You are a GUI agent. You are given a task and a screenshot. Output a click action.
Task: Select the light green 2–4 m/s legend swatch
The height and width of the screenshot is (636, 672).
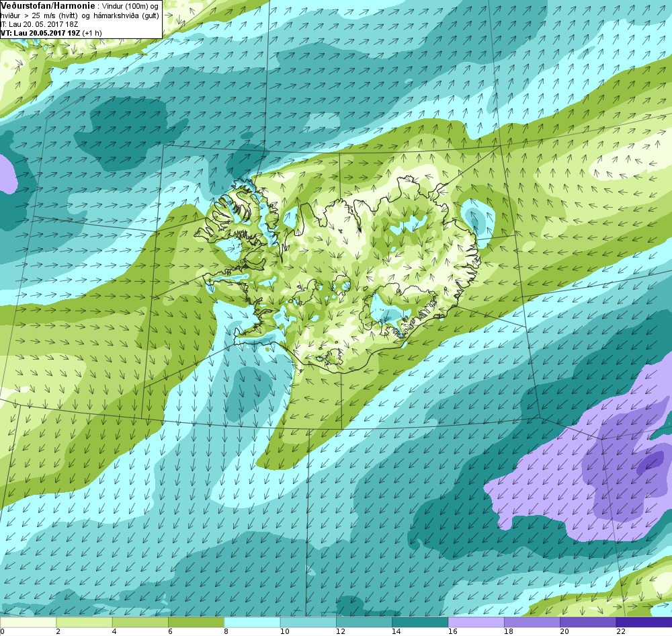tap(84, 622)
